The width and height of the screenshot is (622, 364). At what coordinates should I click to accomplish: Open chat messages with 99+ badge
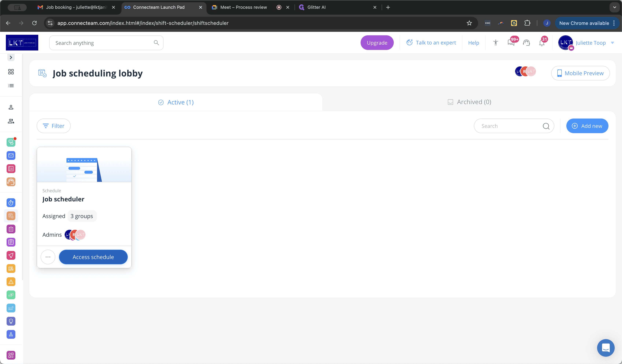tap(511, 43)
